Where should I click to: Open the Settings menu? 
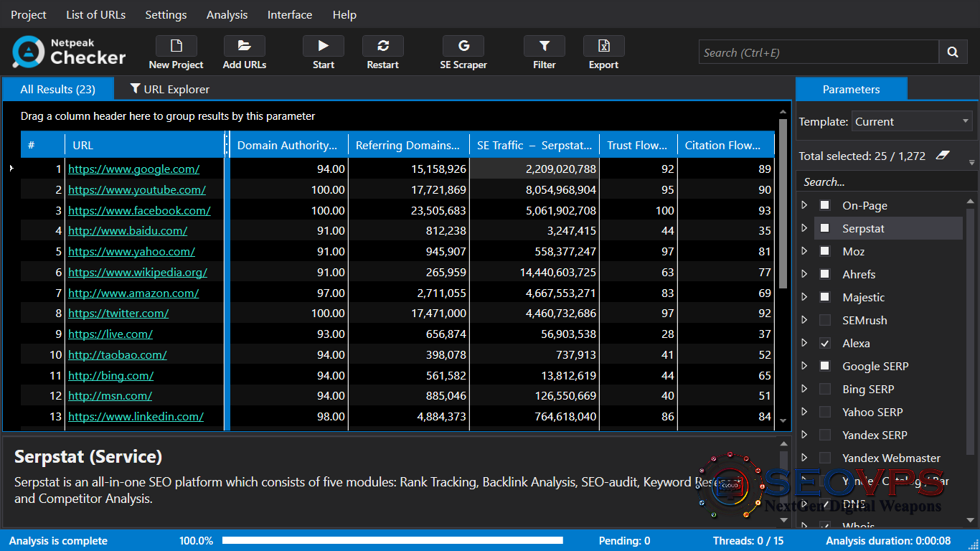(166, 14)
